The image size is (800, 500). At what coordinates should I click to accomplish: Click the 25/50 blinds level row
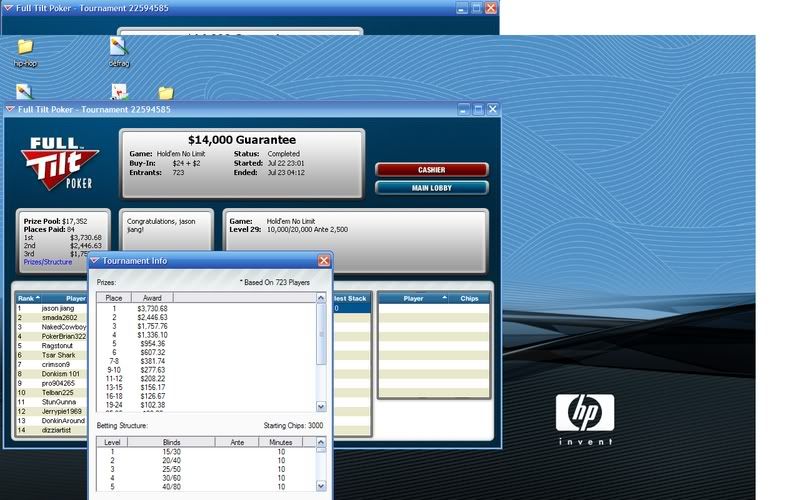pos(207,469)
